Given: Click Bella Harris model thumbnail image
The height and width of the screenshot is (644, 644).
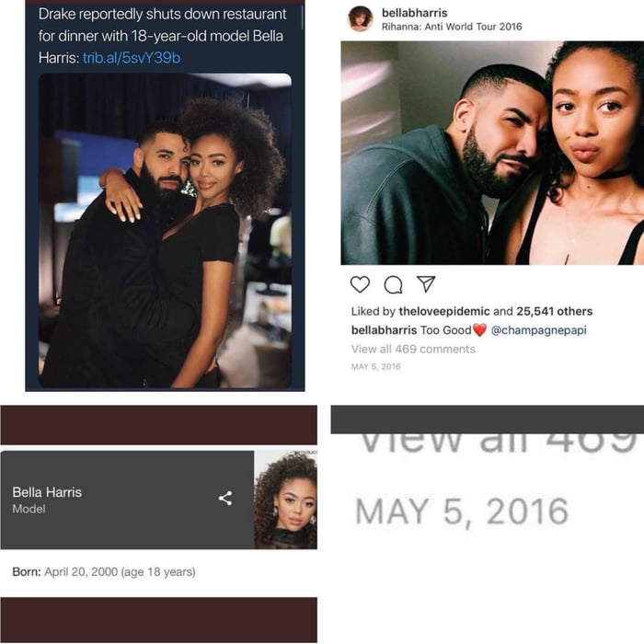Looking at the screenshot, I should tap(285, 500).
